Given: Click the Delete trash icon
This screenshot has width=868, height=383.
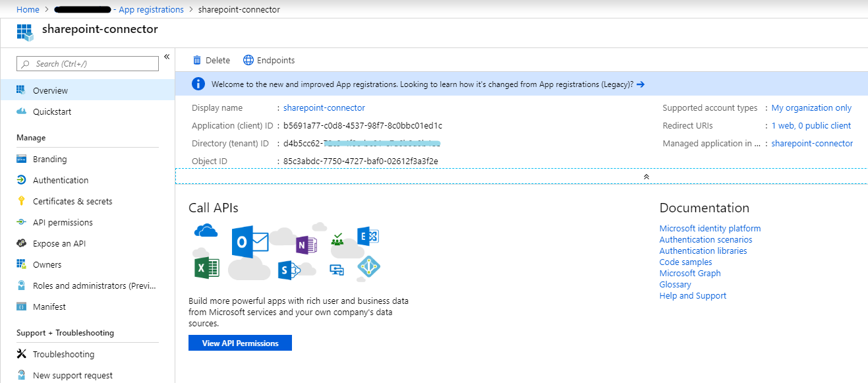Looking at the screenshot, I should 197,61.
